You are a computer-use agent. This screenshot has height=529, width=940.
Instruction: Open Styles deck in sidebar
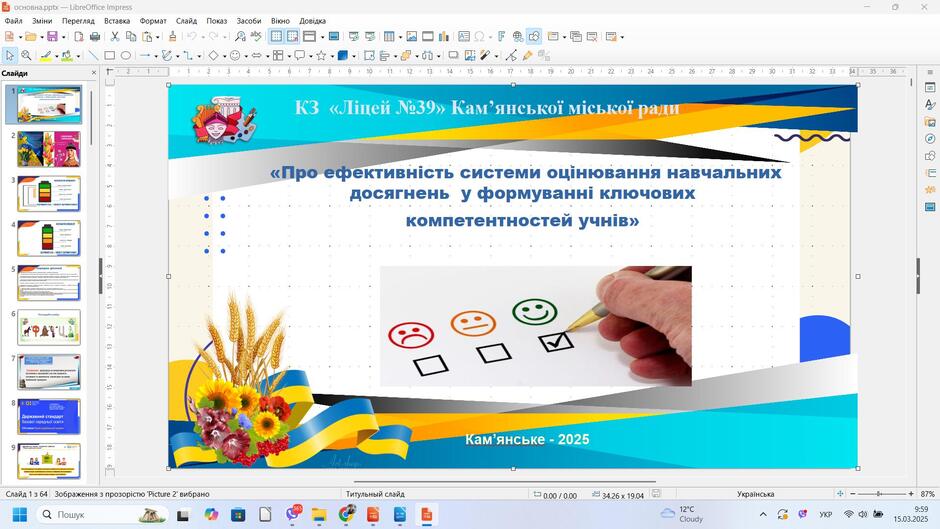tap(930, 104)
